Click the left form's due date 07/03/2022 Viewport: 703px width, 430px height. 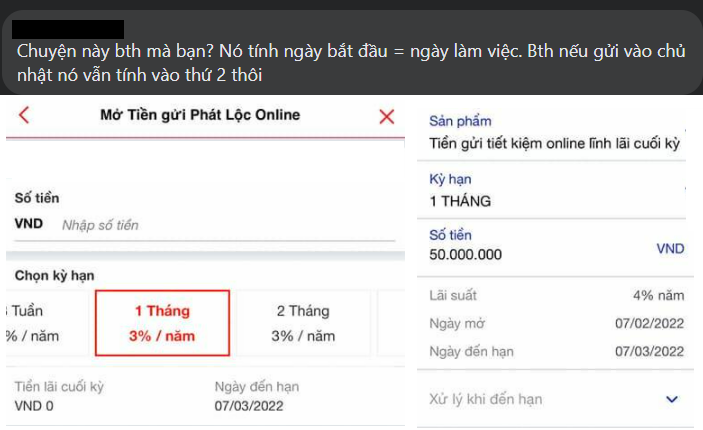pos(249,406)
